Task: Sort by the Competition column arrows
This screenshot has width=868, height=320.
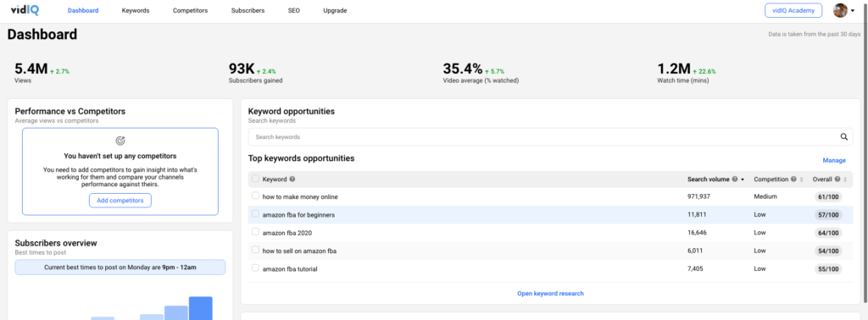Action: coord(801,179)
